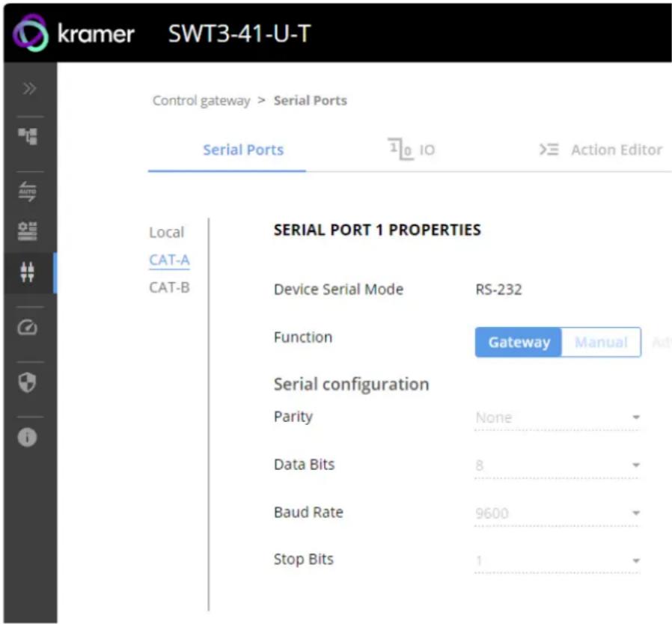Switch to the IO tab
Screen dimensions: 672x624
(411, 150)
